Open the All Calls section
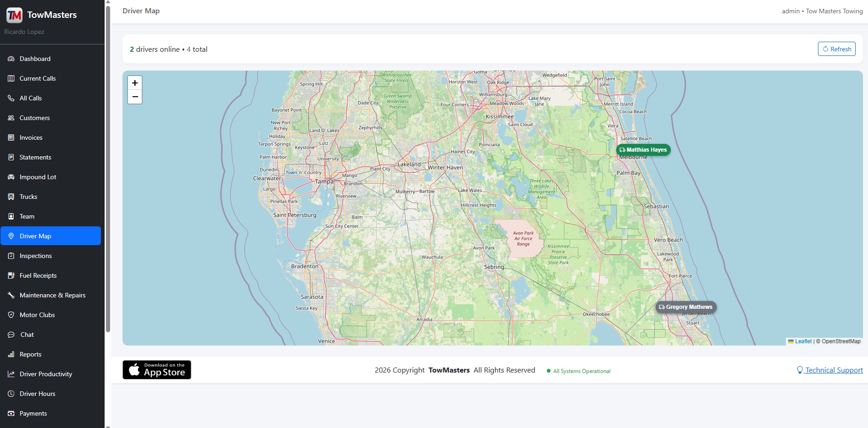 click(50, 98)
